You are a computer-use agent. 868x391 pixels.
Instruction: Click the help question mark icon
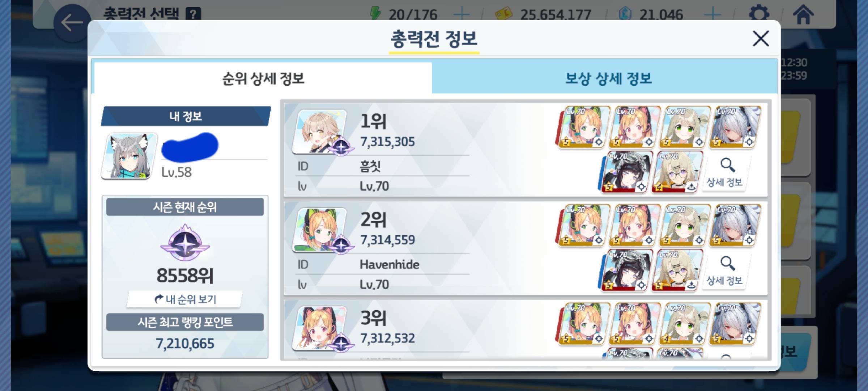tap(193, 14)
